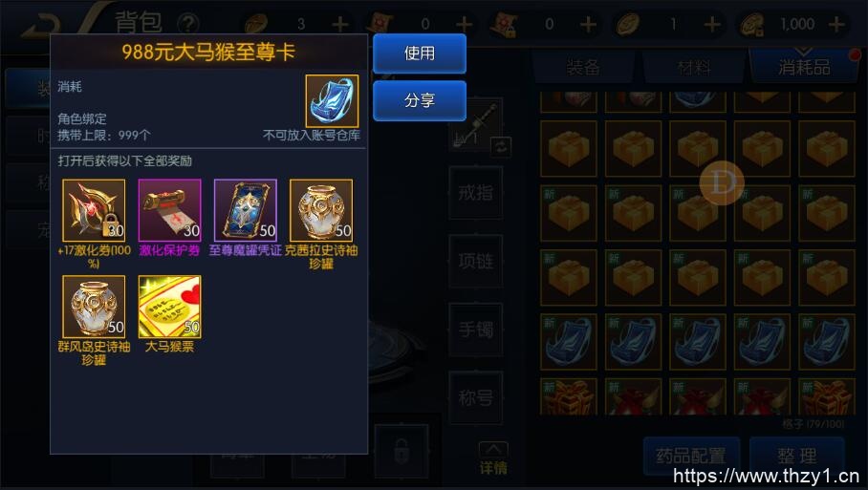Image resolution: width=868 pixels, height=490 pixels.
Task: Select the 激化保护券 reward icon
Action: point(169,210)
